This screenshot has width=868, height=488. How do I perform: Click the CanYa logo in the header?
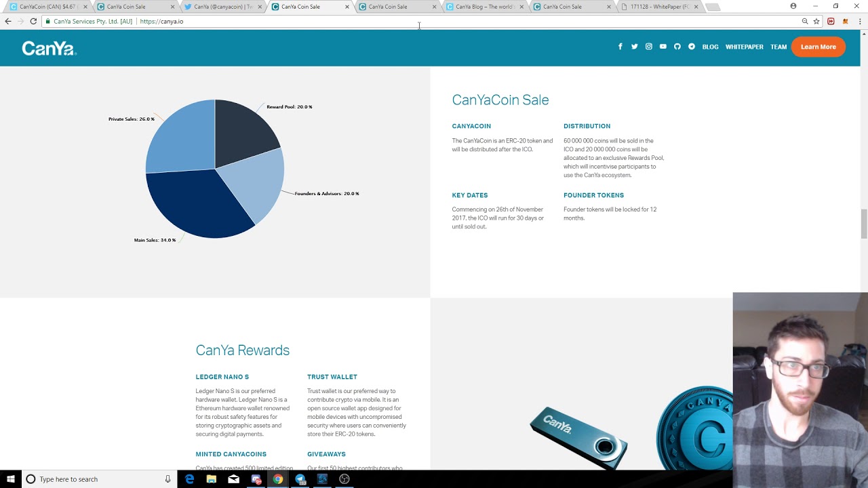click(x=49, y=48)
